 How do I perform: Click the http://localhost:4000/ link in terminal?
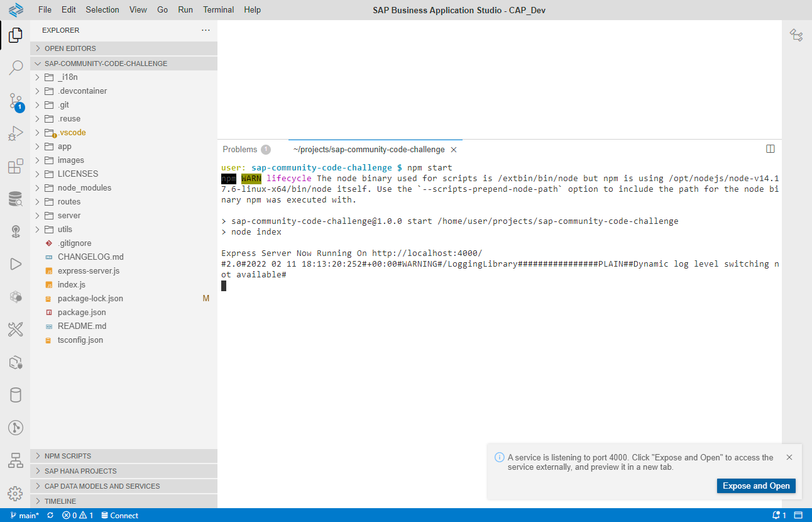pyautogui.click(x=427, y=253)
